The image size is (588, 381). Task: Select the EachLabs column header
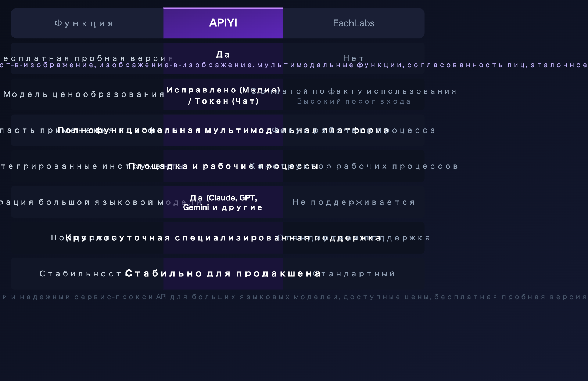coord(354,23)
